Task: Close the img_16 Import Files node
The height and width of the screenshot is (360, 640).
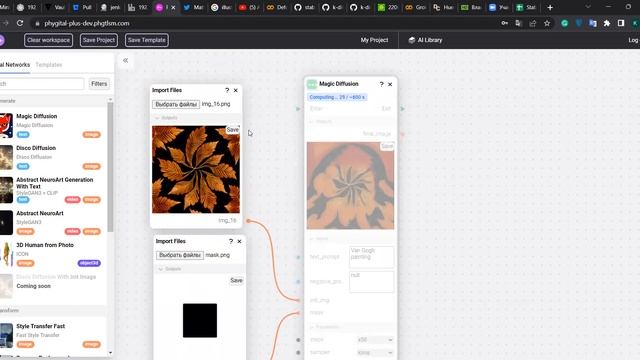Action: tap(236, 90)
